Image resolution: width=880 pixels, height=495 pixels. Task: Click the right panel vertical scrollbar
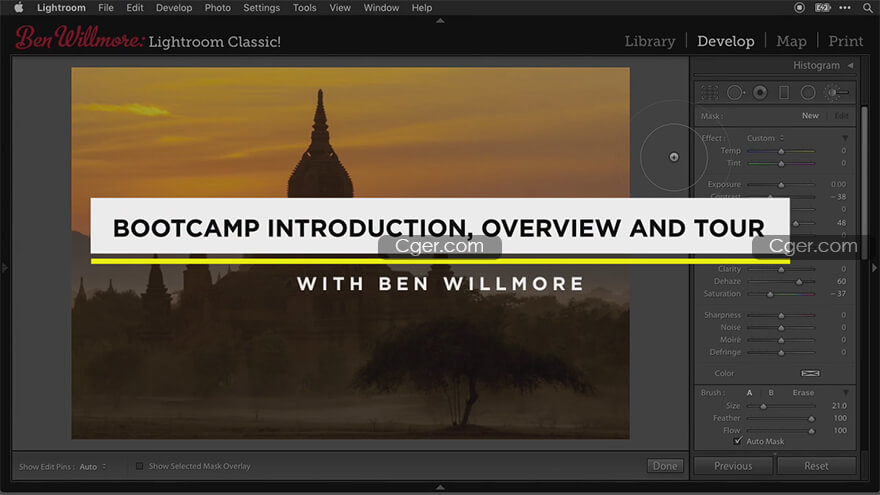point(865,182)
